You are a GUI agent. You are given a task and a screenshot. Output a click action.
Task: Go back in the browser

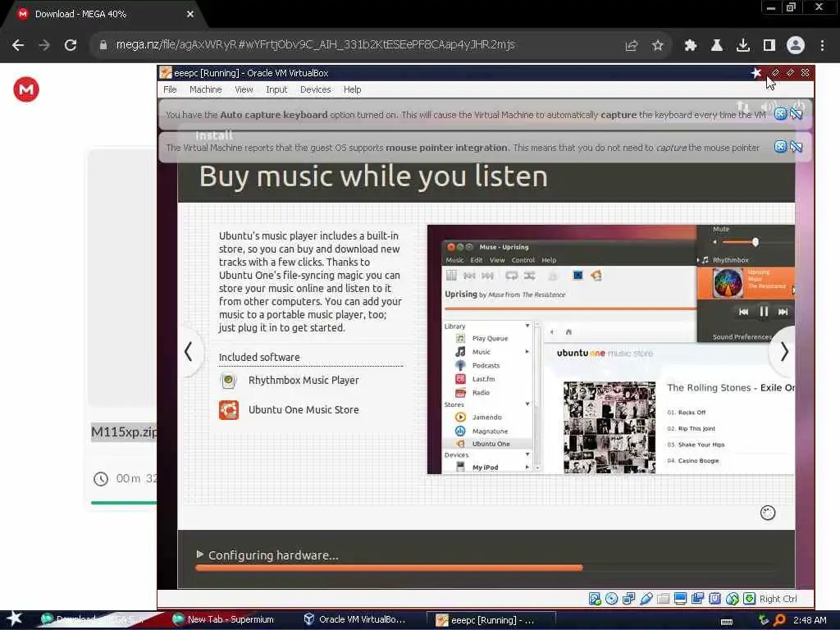[18, 45]
